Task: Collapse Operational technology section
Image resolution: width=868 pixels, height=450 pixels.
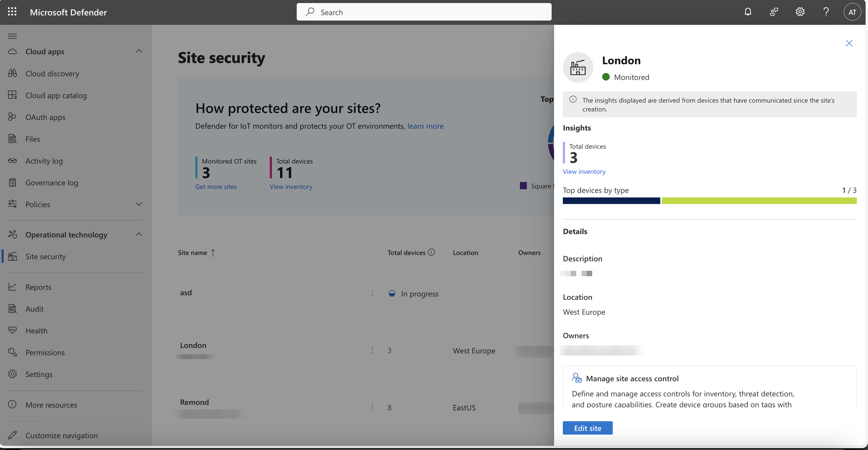Action: point(139,234)
